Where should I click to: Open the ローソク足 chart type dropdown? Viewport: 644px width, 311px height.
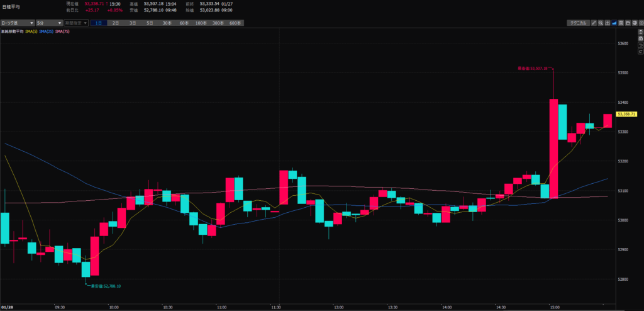click(18, 23)
